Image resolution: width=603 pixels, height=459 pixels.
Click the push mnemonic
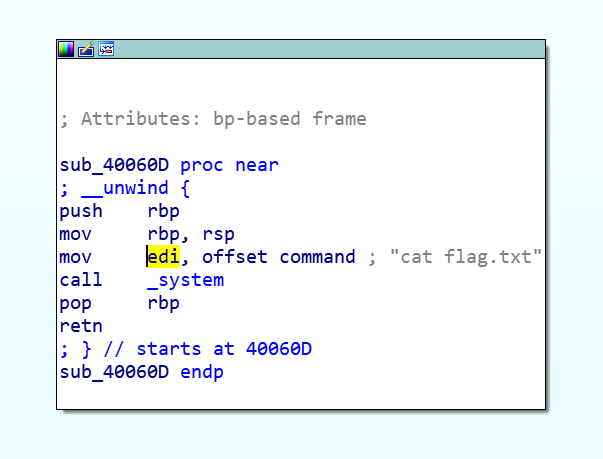pyautogui.click(x=81, y=211)
